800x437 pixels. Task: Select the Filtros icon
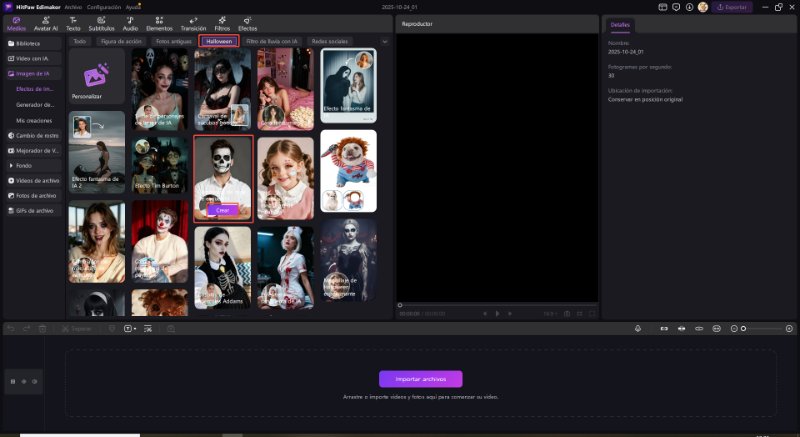pos(221,24)
